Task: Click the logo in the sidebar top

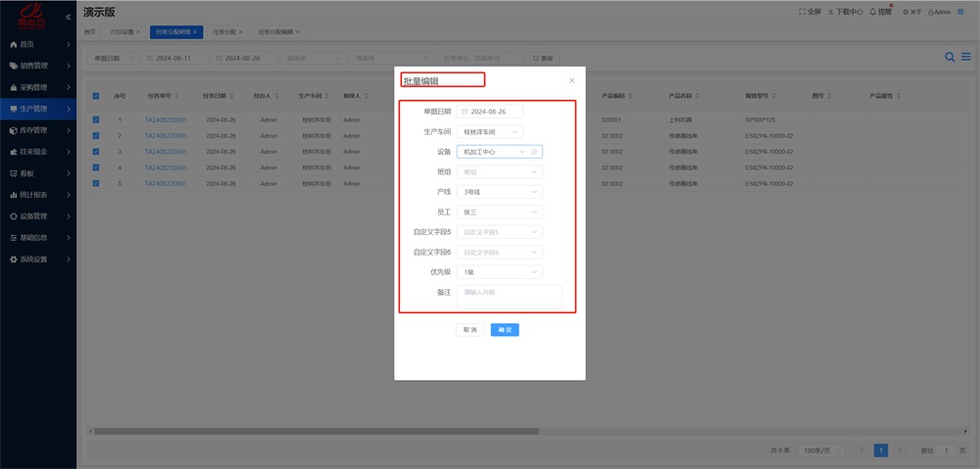Action: (32, 15)
